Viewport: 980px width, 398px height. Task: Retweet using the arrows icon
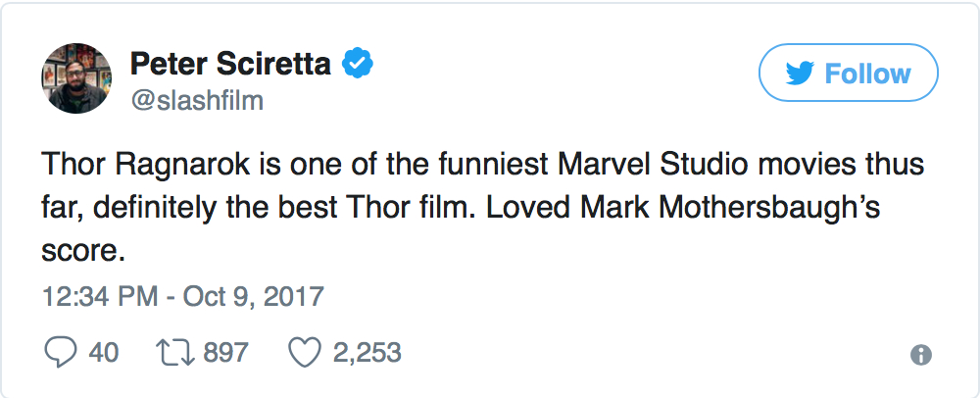point(175,352)
